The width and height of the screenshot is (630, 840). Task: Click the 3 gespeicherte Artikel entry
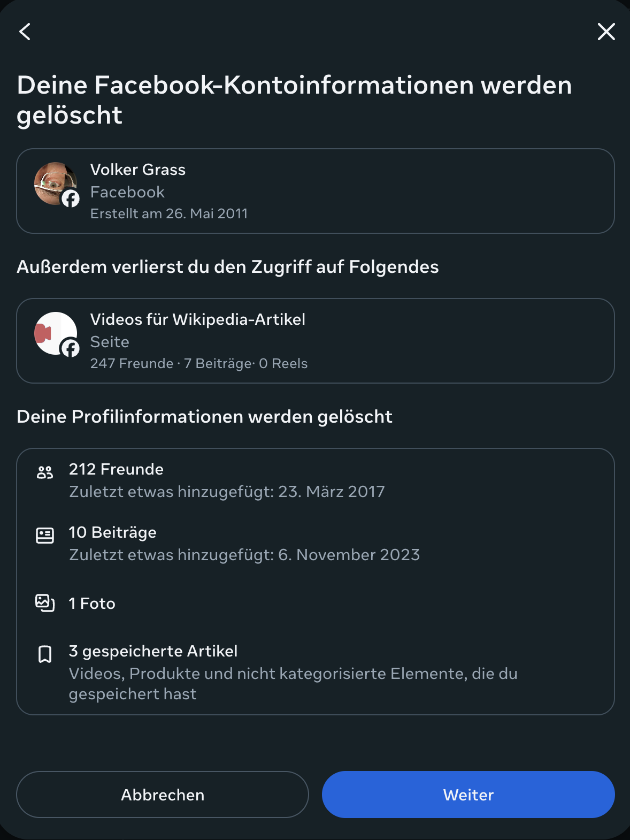point(153,651)
